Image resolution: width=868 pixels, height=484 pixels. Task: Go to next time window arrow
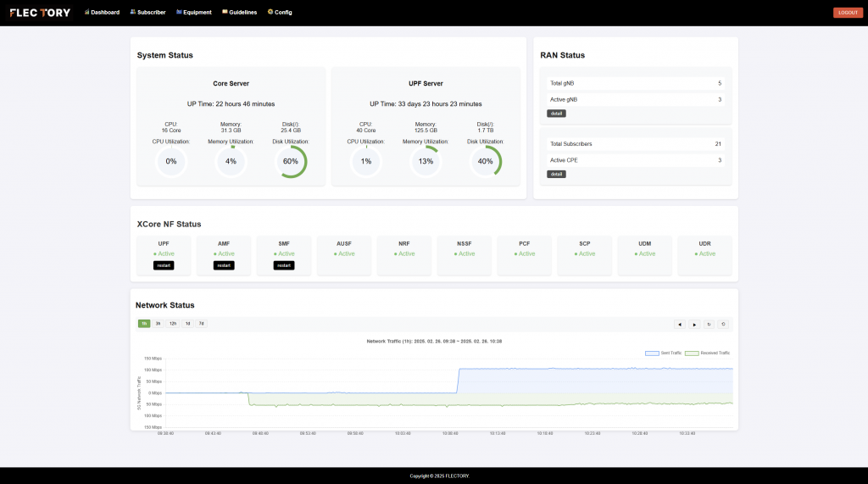click(x=694, y=325)
